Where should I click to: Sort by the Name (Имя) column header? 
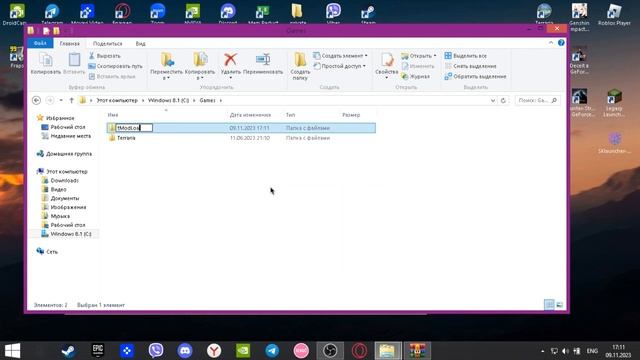[x=113, y=115]
